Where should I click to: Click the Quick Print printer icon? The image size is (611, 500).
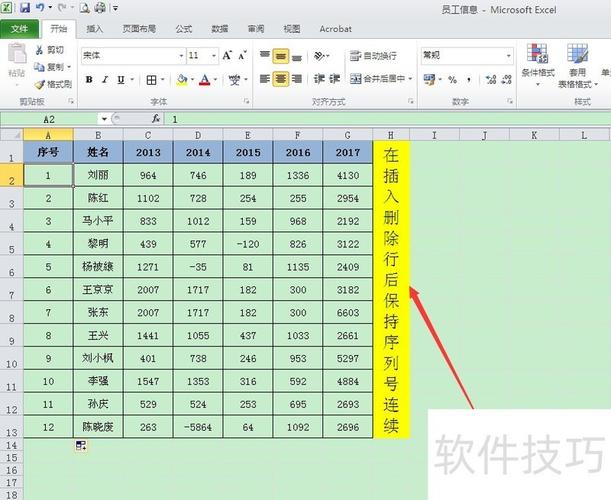pyautogui.click(x=100, y=7)
